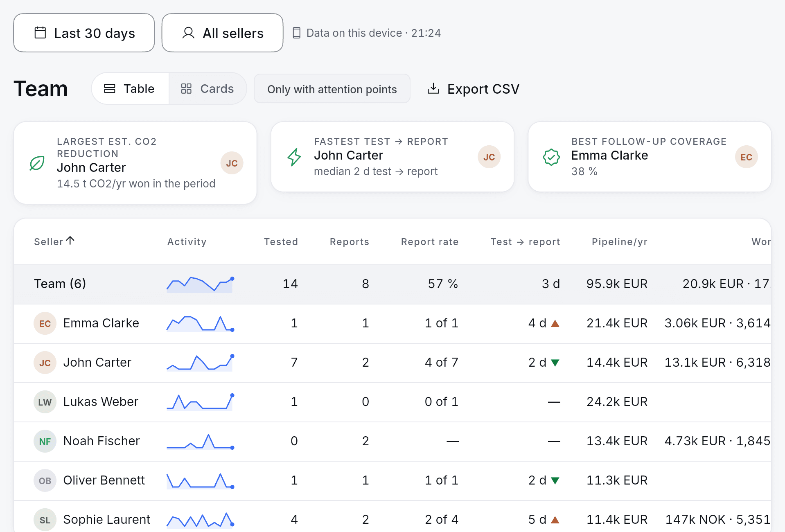Open the Last 30 days date filter
This screenshot has width=785, height=532.
click(84, 33)
